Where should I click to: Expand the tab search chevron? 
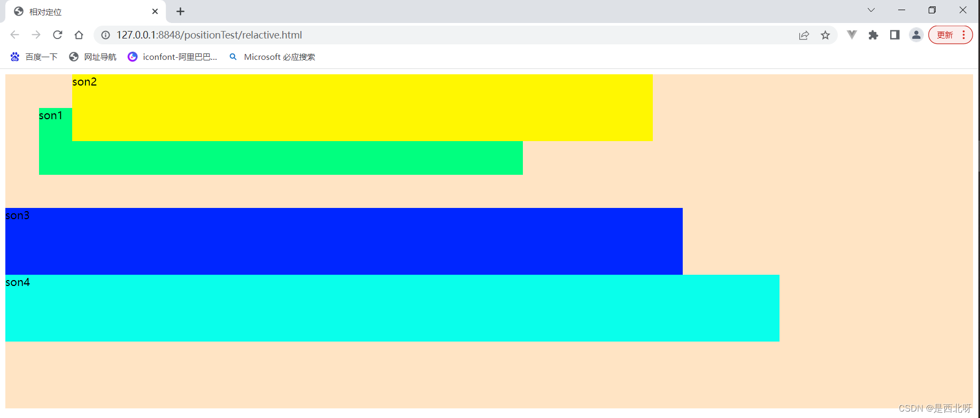[x=871, y=10]
